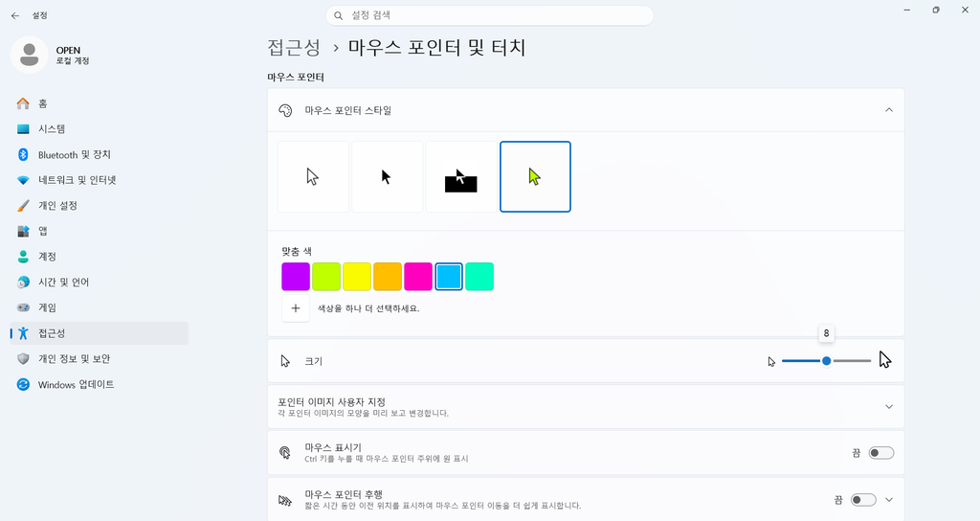The height and width of the screenshot is (521, 980).
Task: Click the 네트워크 및 인터넷 wifi icon
Action: pyautogui.click(x=23, y=180)
